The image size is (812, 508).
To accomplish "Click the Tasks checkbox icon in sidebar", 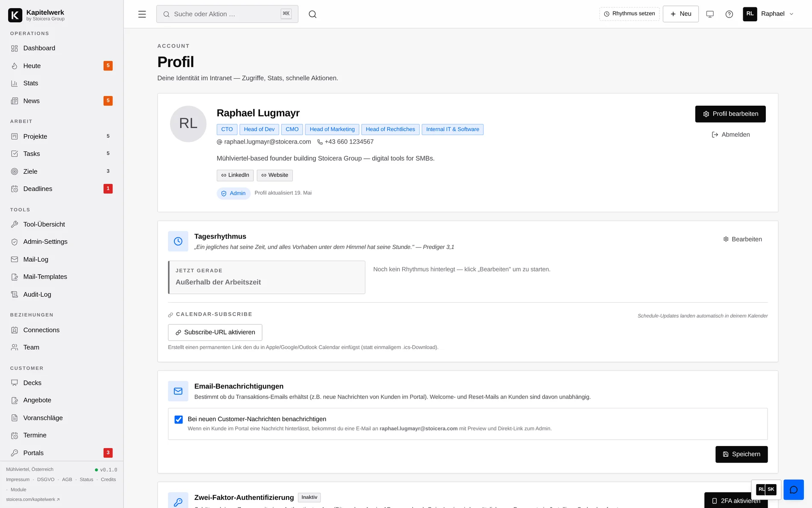I will (15, 154).
